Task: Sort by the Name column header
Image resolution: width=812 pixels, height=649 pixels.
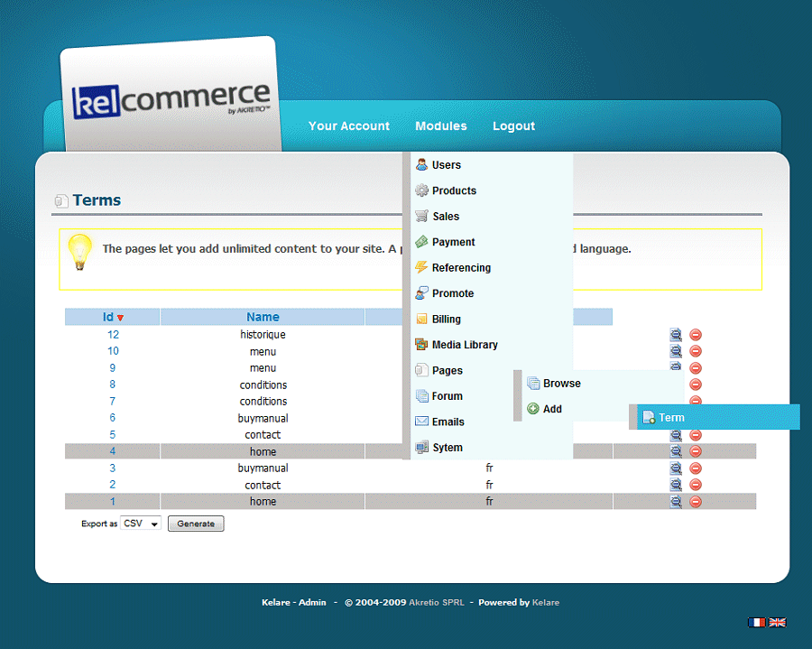Action: coord(263,317)
